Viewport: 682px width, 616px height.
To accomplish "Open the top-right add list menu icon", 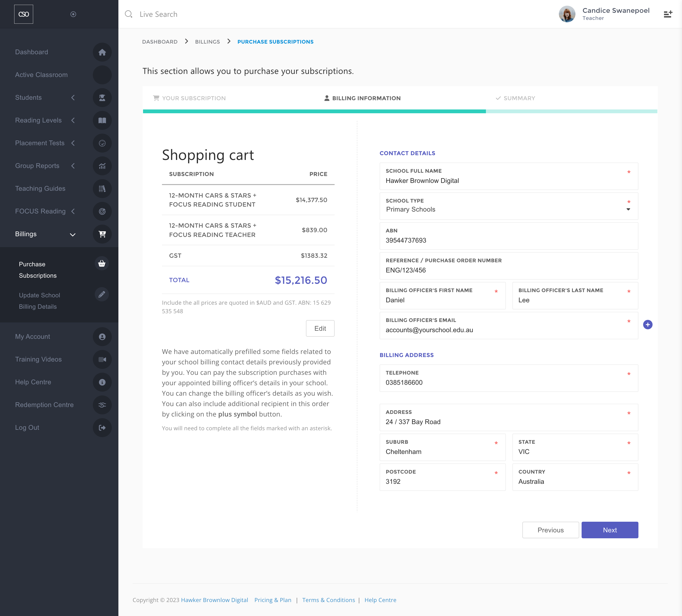I will (668, 14).
